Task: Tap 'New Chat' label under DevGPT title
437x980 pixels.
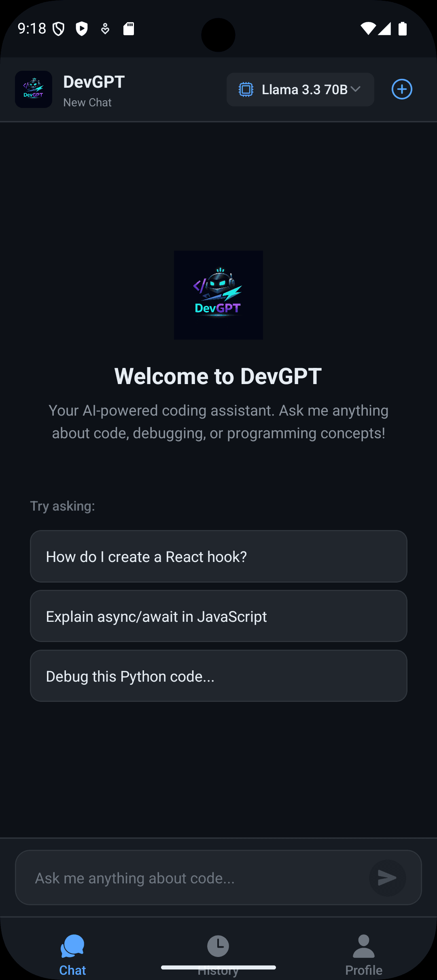Action: tap(87, 102)
